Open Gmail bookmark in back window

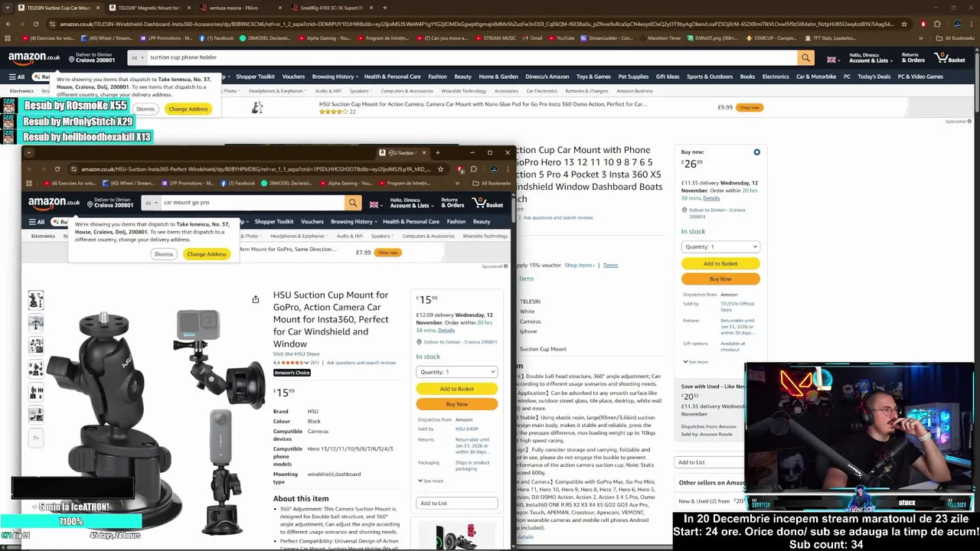click(533, 37)
